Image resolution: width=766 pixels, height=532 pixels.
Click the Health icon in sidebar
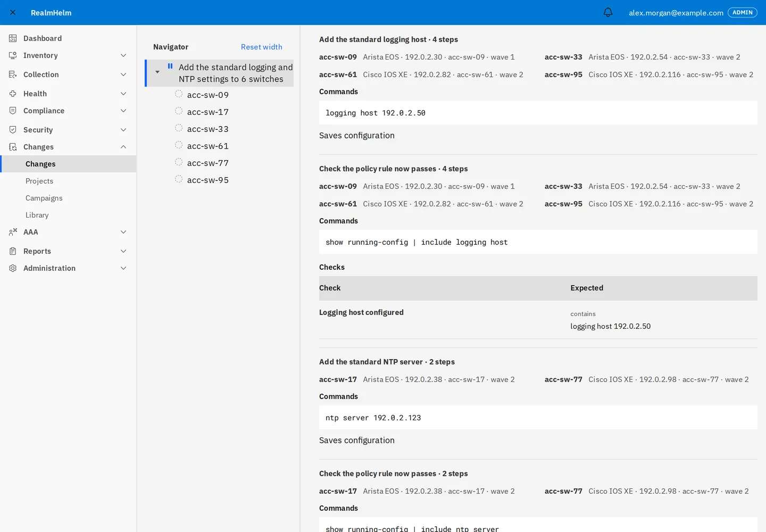13,94
